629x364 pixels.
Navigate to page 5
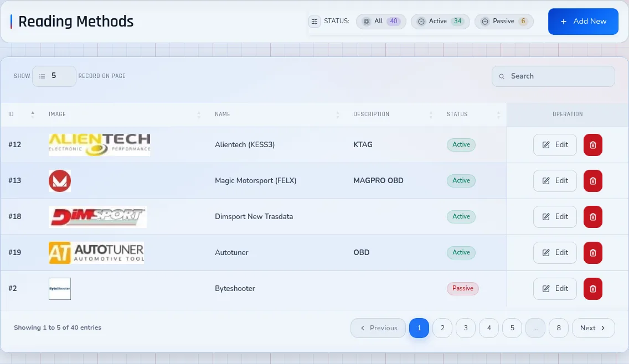(512, 328)
